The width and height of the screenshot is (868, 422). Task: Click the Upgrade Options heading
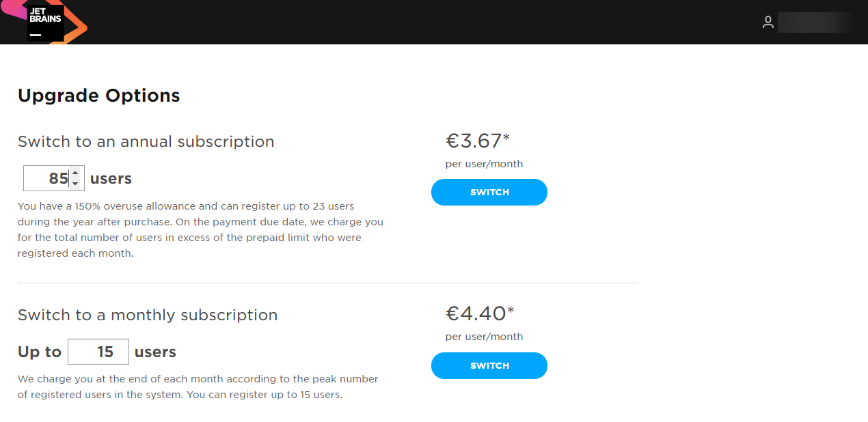tap(99, 96)
